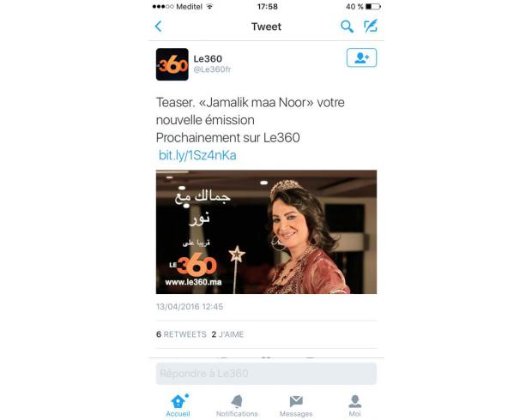Open the search magnifier icon

[347, 27]
